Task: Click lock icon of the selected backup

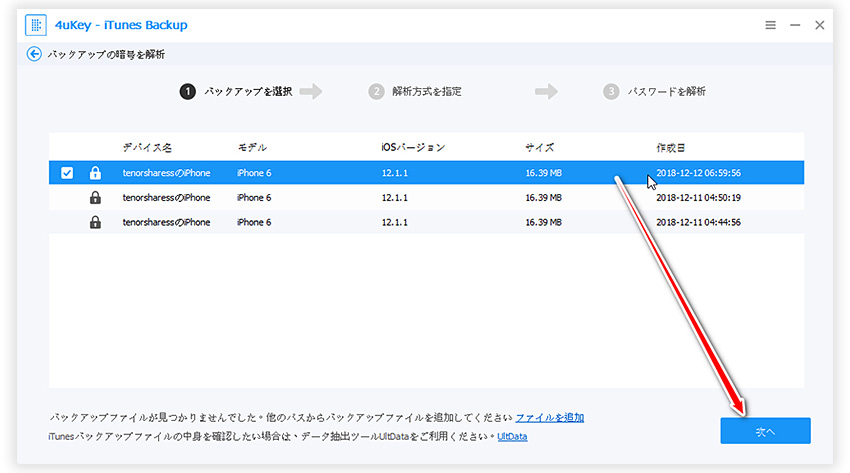Action: coord(95,173)
